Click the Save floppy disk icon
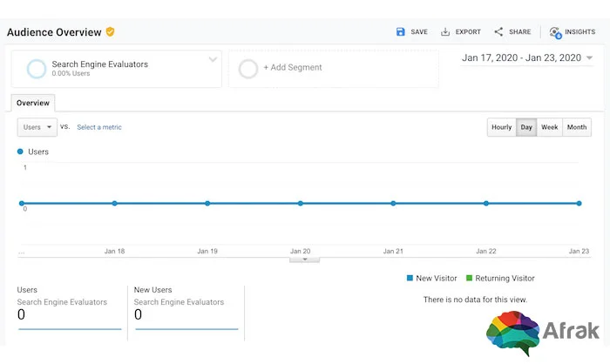Viewport: 610px width, 364px height. tap(400, 32)
